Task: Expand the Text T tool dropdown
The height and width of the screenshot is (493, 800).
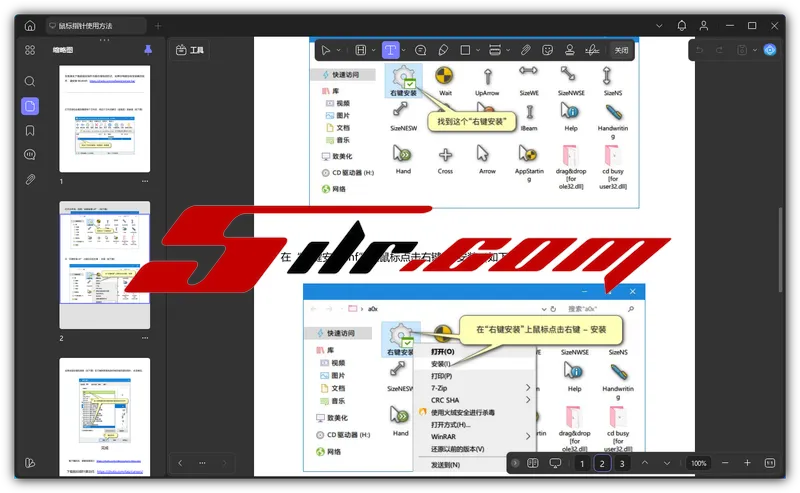Action: [x=404, y=50]
